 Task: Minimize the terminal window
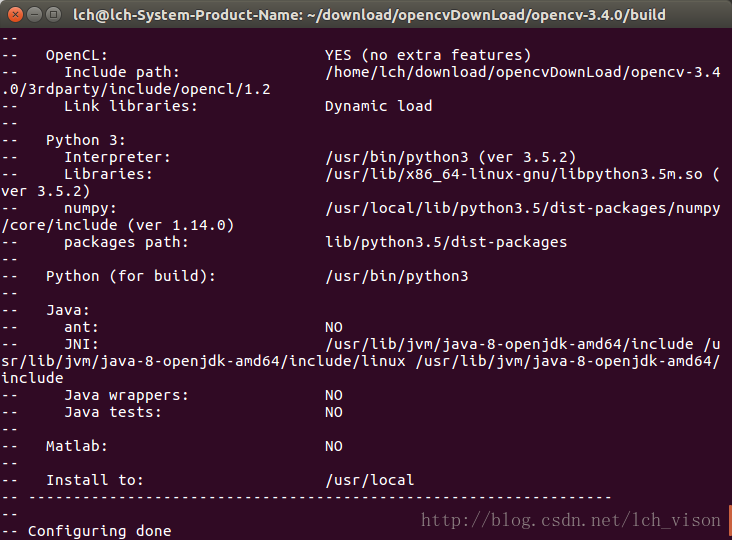coord(35,15)
